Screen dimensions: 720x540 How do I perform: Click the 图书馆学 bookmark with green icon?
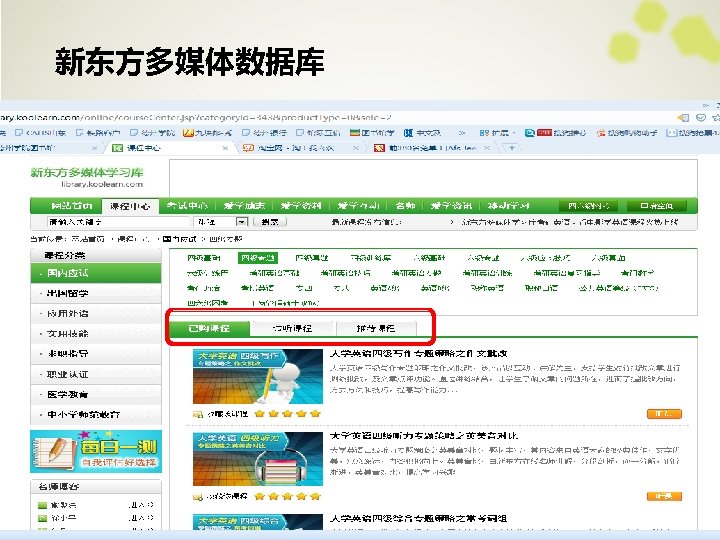pyautogui.click(x=372, y=133)
